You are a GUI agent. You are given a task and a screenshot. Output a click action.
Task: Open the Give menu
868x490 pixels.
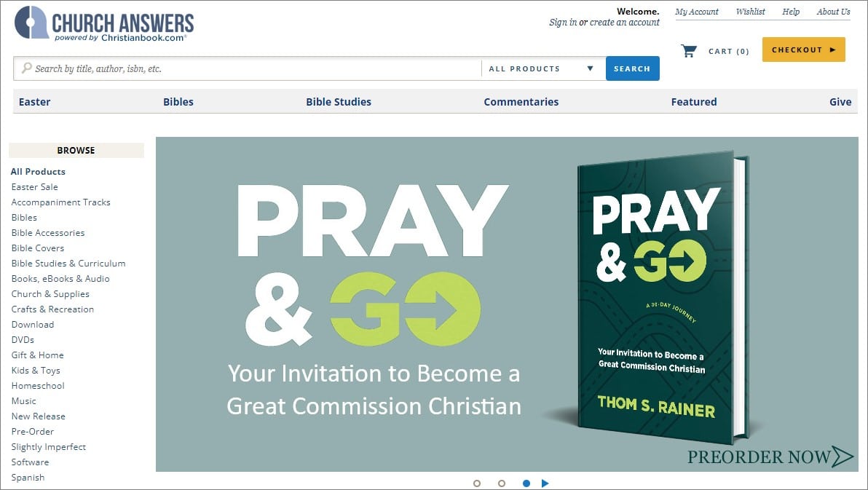point(840,102)
